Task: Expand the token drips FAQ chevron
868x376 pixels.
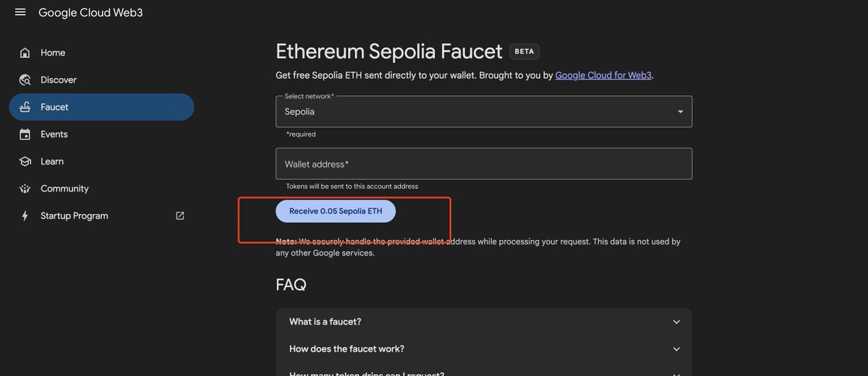Action: 676,373
